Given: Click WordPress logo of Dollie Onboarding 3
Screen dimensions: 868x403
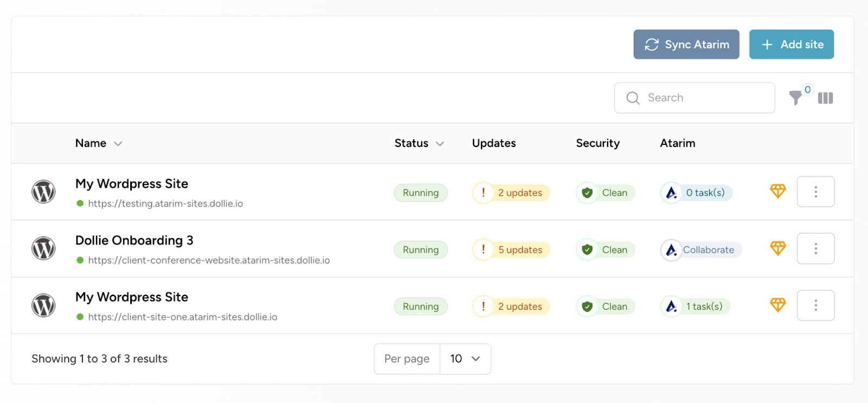Looking at the screenshot, I should [43, 248].
